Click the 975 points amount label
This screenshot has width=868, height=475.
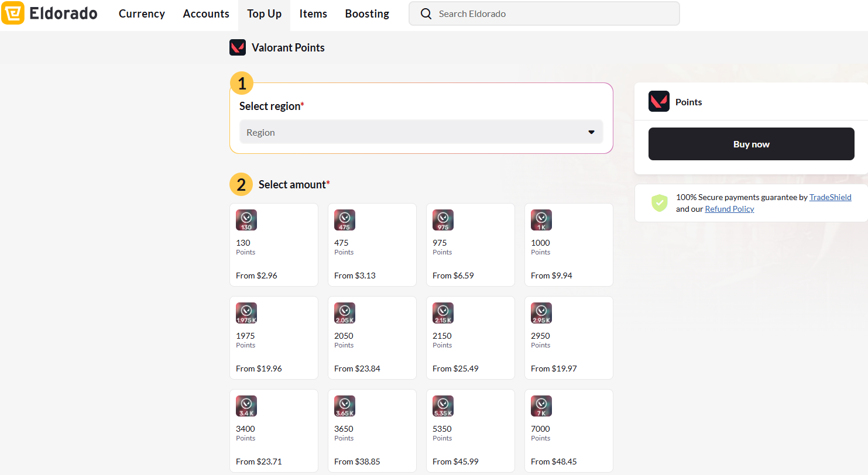(x=440, y=243)
